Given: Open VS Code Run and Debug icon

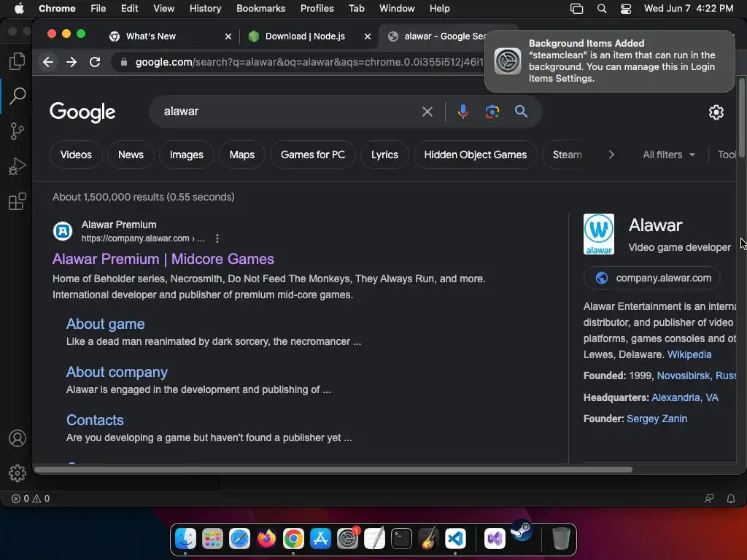Looking at the screenshot, I should click(x=18, y=166).
